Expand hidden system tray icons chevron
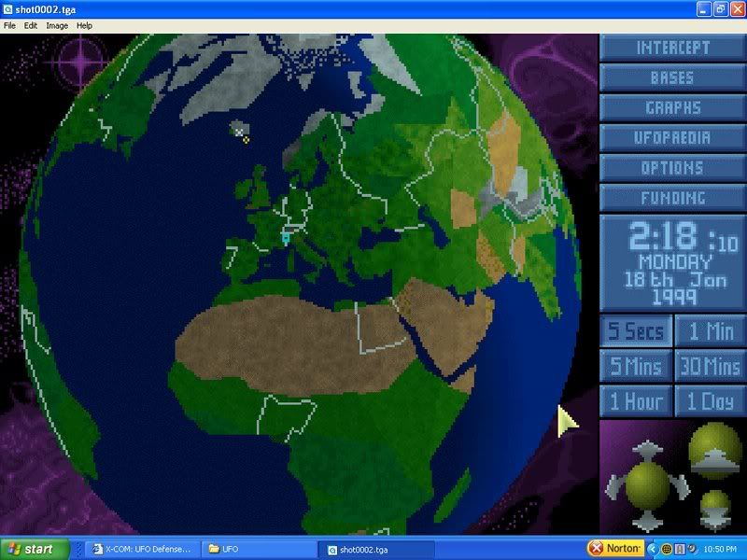The width and height of the screenshot is (747, 560). (x=652, y=549)
